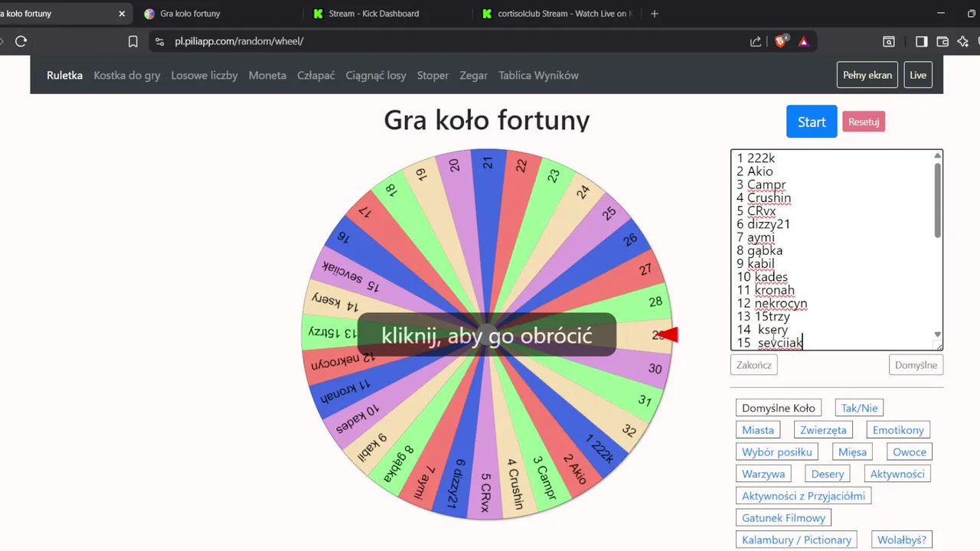Open Kostka do gry page
The width and height of the screenshot is (980, 551).
coord(127,75)
